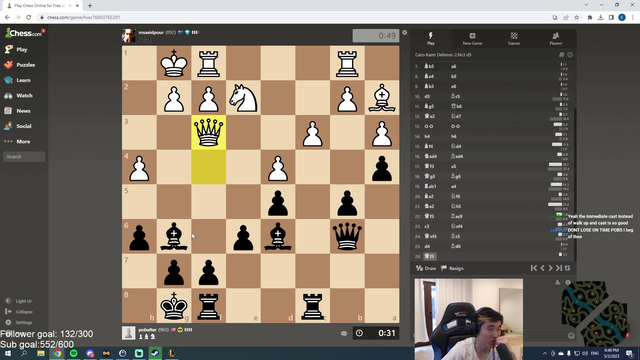Click the round icon beside opening name
The image size is (640, 360).
570,55
